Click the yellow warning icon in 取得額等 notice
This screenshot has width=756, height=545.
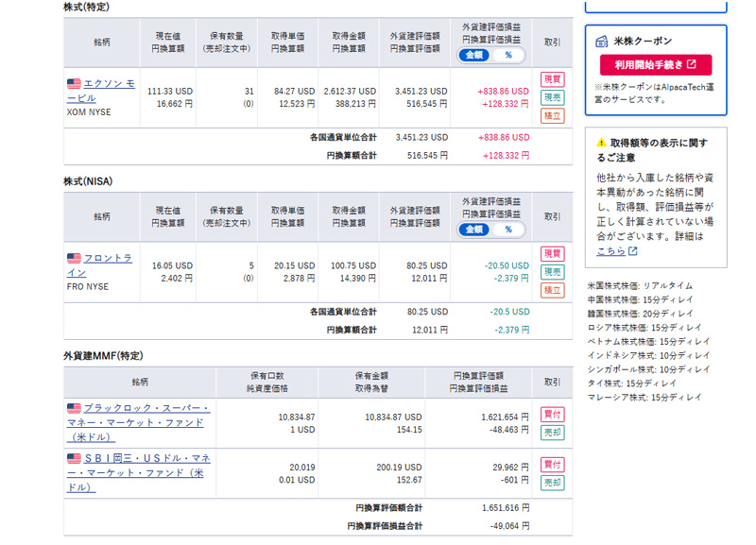tap(601, 143)
